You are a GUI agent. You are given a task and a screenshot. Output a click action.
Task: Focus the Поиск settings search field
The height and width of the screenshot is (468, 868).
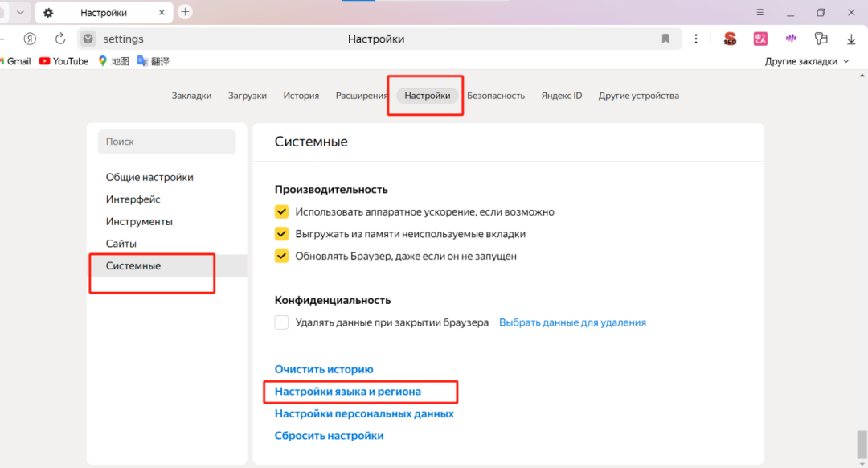pyautogui.click(x=166, y=142)
